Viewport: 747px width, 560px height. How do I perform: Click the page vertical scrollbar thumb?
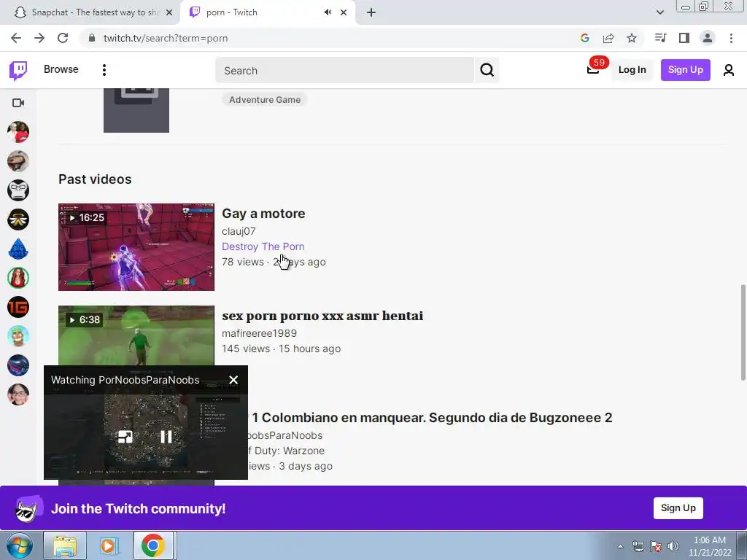click(743, 332)
